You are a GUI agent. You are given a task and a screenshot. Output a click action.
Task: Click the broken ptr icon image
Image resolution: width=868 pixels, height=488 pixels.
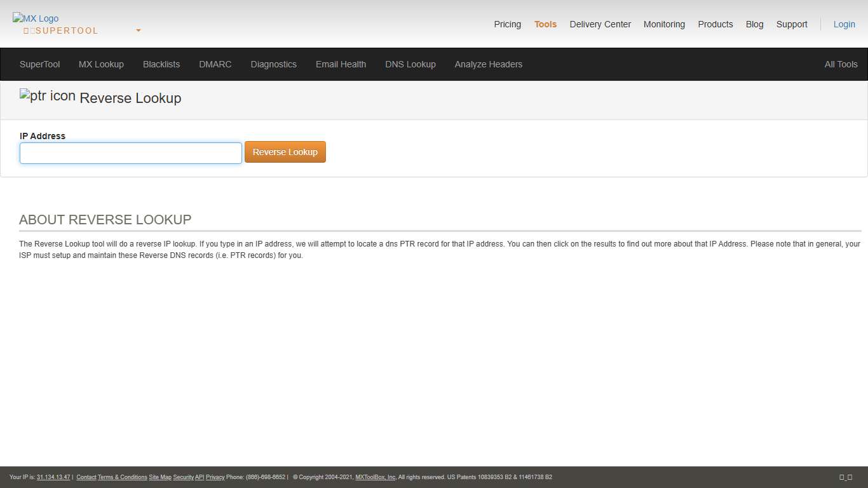[46, 97]
